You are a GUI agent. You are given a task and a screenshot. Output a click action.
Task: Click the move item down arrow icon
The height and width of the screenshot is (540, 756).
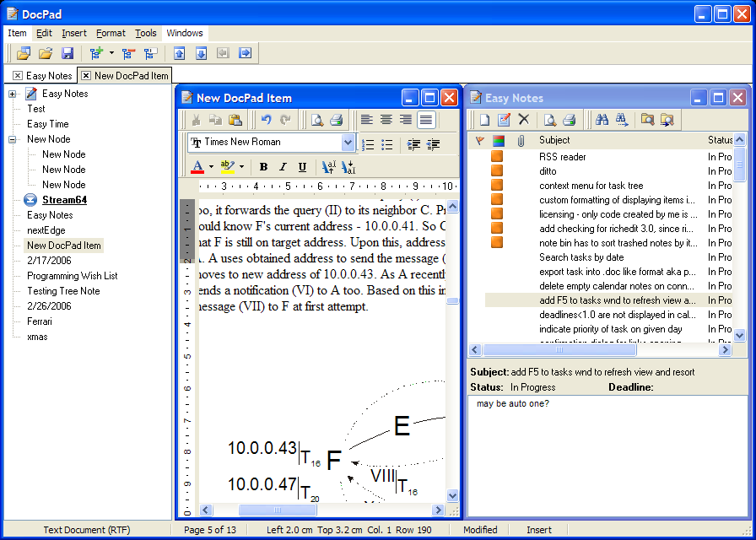201,53
